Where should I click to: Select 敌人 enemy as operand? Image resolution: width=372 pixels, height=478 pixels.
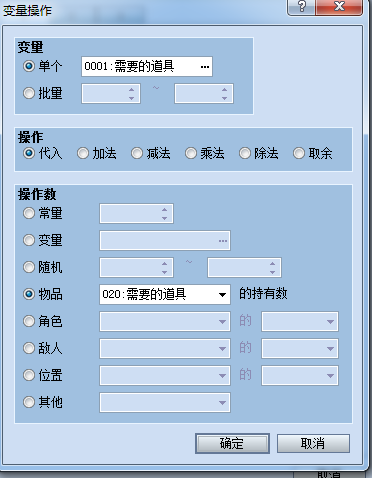pyautogui.click(x=29, y=348)
